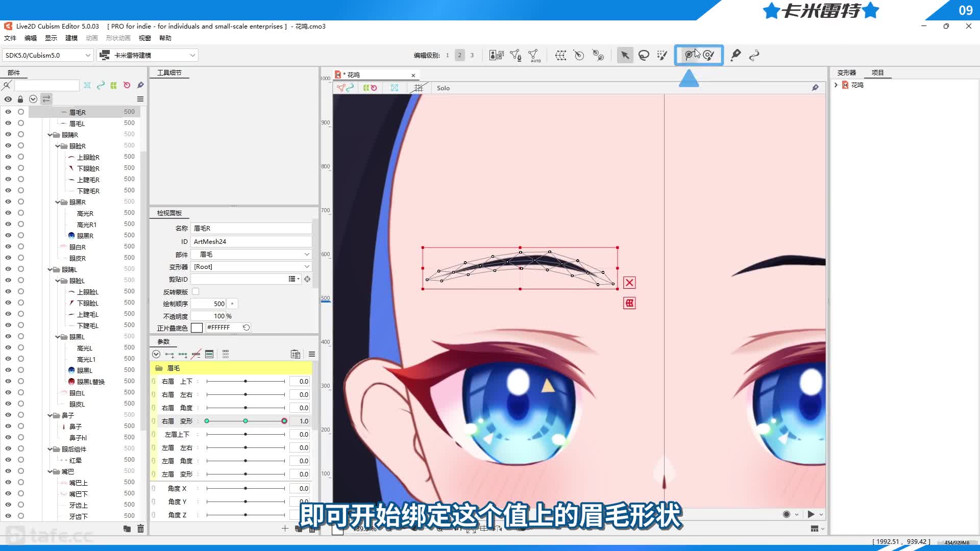Open the 卡米雷特建模 workspace dropdown

click(148, 55)
